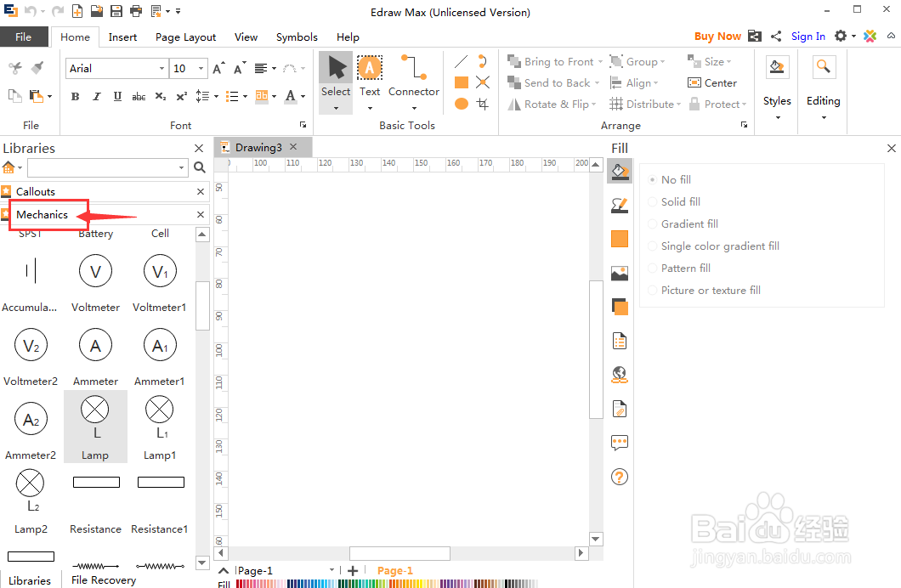Open the Font Color dropdown arrow

tap(303, 97)
